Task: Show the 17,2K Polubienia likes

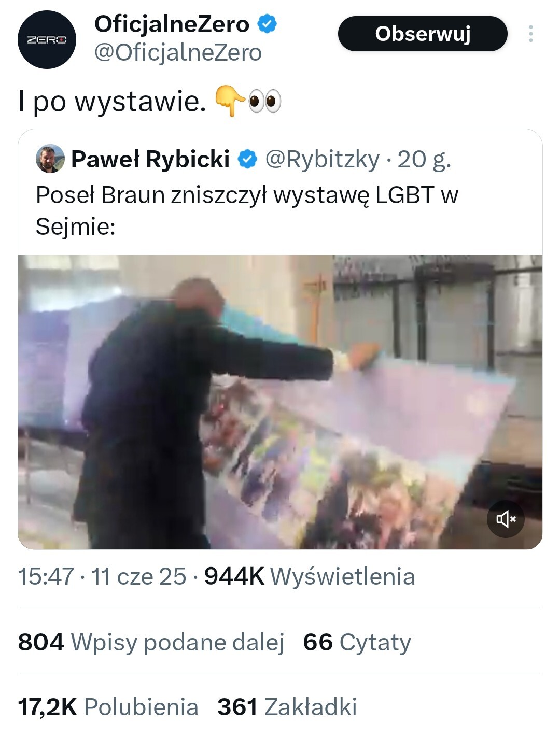Action: (108, 707)
